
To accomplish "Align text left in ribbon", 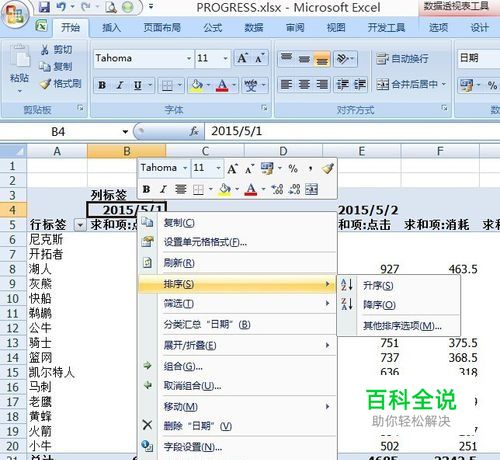I will 286,85.
